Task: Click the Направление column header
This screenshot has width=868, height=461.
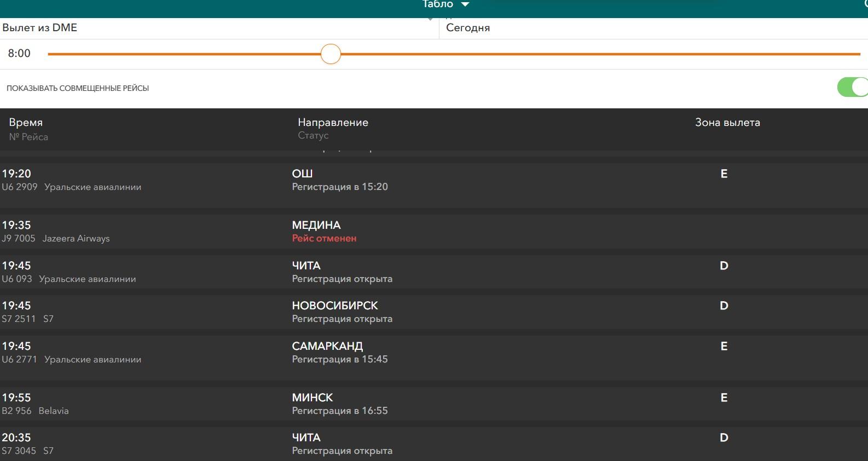Action: 333,123
